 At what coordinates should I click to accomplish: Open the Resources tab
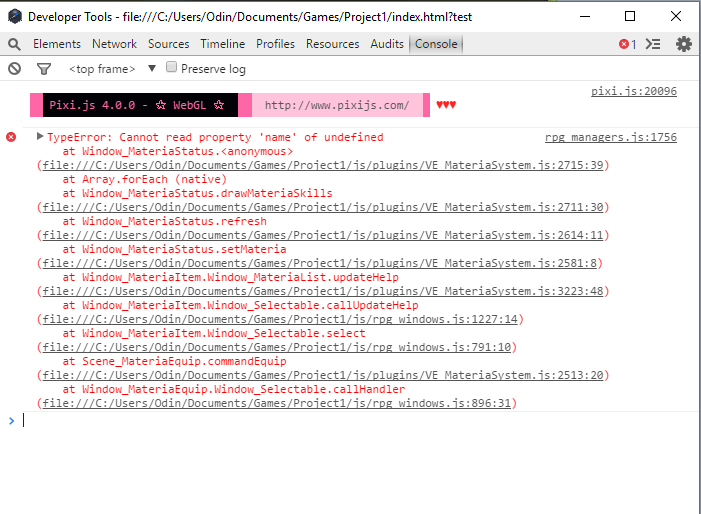tap(333, 44)
